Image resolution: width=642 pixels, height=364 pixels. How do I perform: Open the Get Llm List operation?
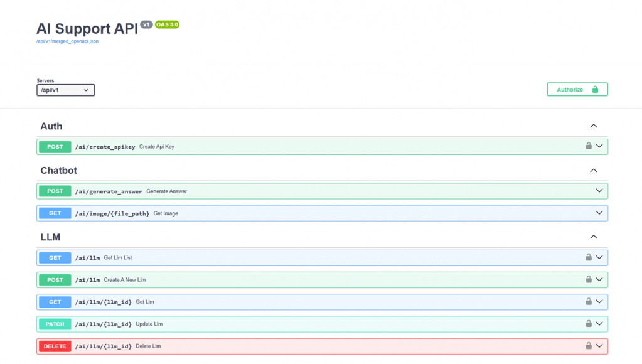pyautogui.click(x=118, y=258)
